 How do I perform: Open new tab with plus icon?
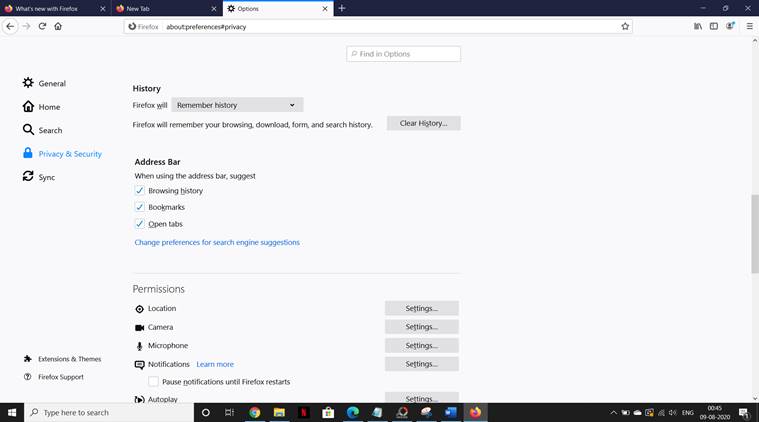(342, 8)
